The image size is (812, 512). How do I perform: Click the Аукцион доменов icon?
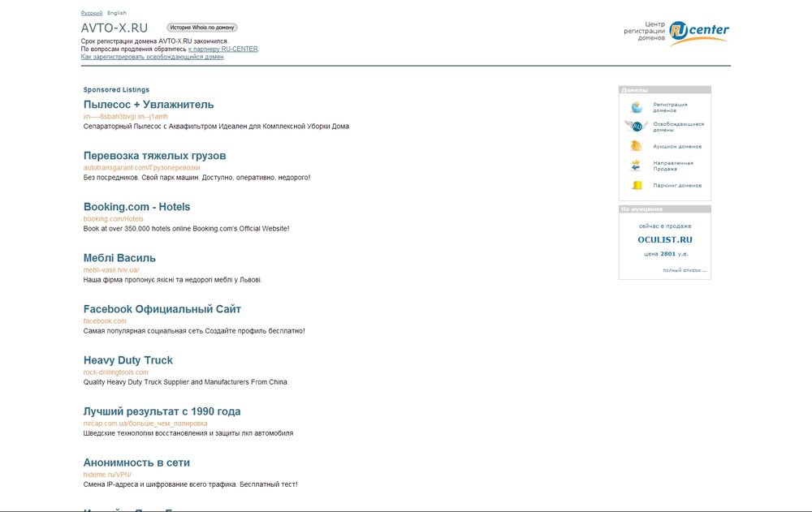tap(637, 147)
